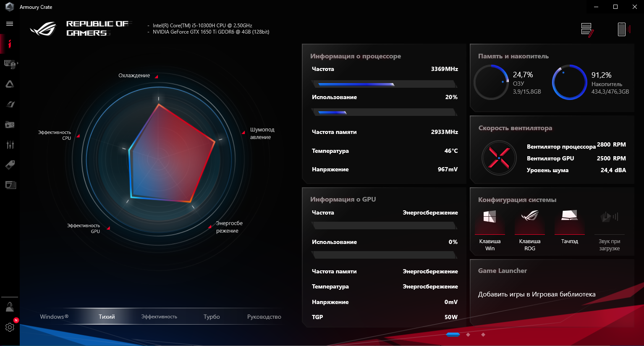Screen dimensions: 644x346
Task: Open the Home info page (red i)
Action: point(10,44)
